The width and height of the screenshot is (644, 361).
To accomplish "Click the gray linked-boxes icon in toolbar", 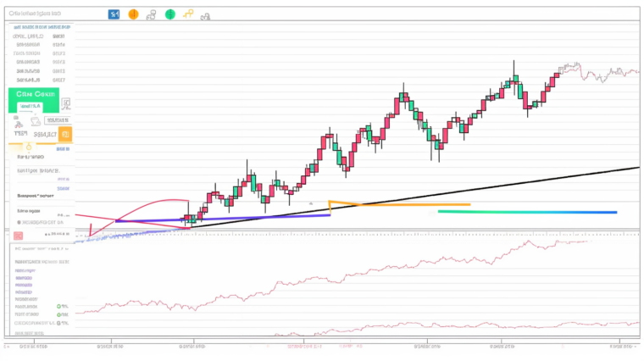I will pyautogui.click(x=151, y=14).
